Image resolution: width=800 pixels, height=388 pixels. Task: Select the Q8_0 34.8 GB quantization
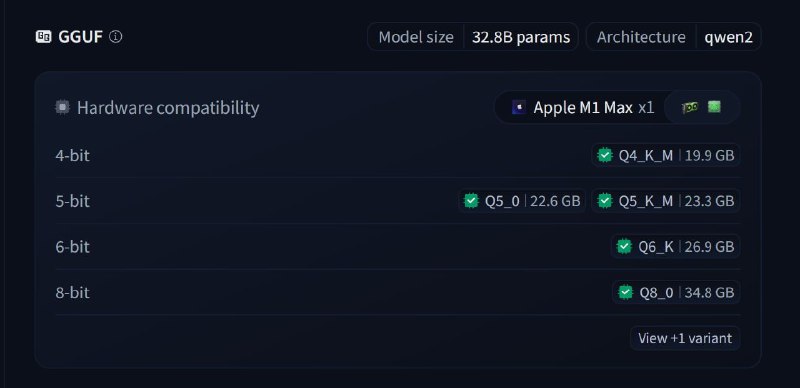pyautogui.click(x=676, y=293)
